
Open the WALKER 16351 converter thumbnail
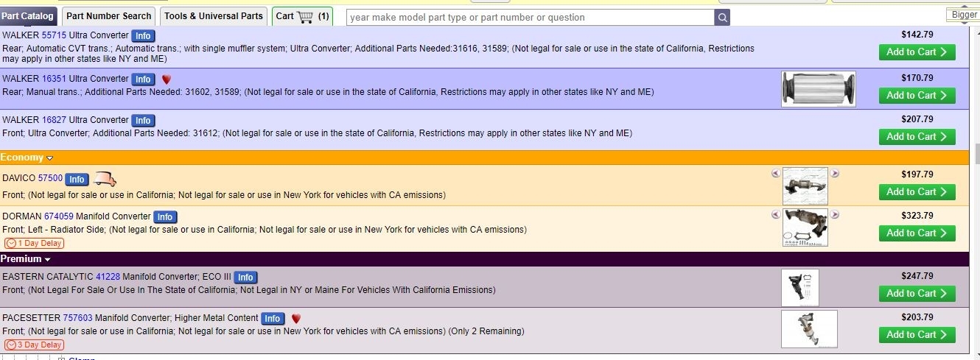(x=818, y=89)
